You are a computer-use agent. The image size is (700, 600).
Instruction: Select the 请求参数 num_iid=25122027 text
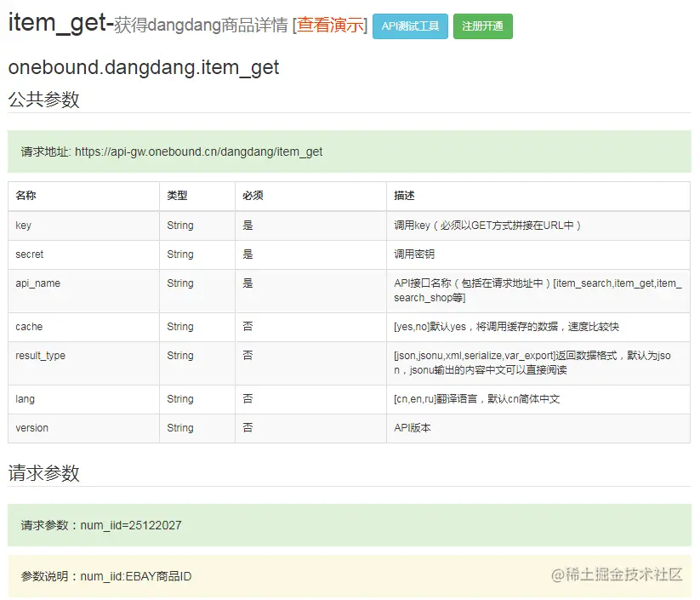101,526
